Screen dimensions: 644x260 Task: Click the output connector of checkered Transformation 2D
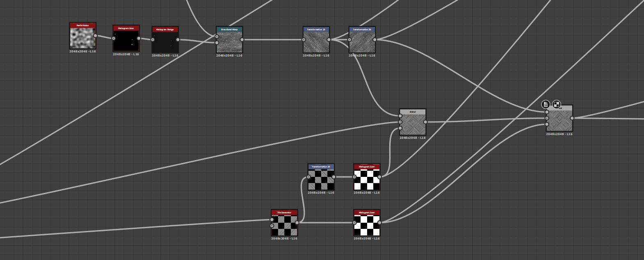334,177
